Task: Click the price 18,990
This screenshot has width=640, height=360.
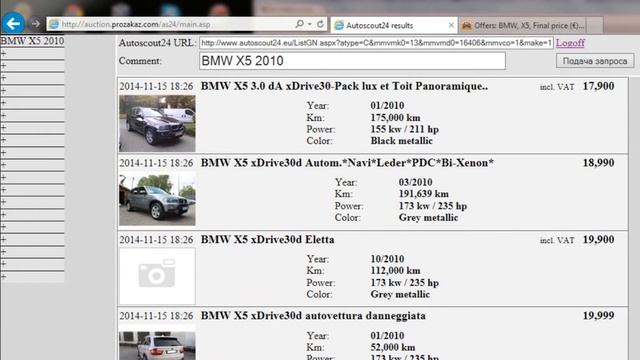Action: [x=598, y=163]
